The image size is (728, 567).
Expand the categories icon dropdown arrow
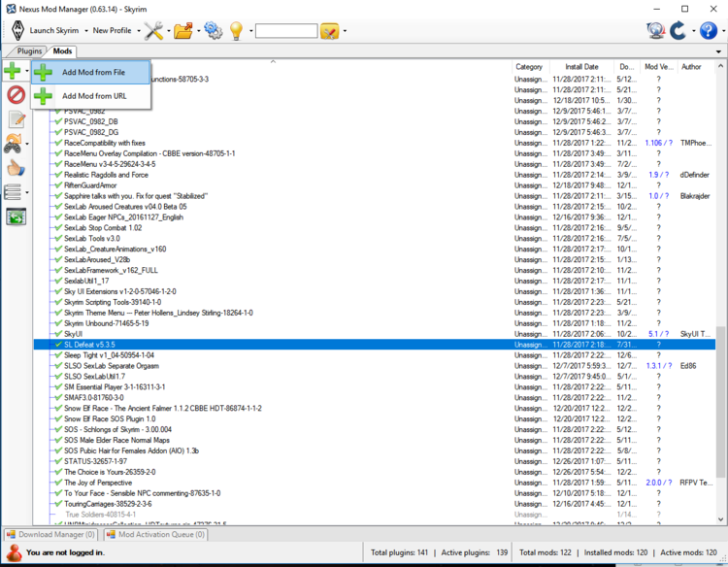coord(27,192)
